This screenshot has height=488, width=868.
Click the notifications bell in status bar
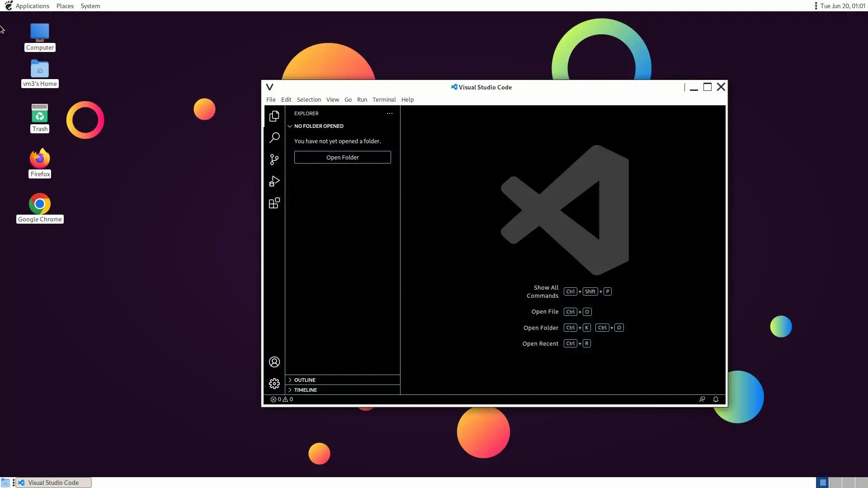pos(716,399)
